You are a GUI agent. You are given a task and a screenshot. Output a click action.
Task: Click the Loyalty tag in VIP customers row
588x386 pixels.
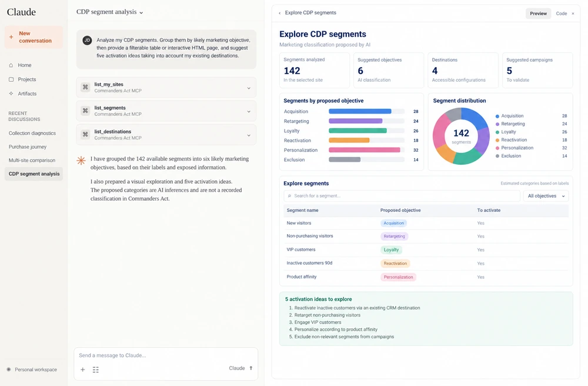click(391, 250)
